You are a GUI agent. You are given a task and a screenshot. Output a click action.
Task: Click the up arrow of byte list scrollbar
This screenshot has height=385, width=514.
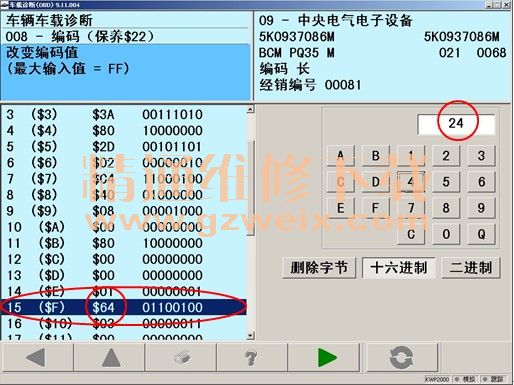[x=251, y=109]
